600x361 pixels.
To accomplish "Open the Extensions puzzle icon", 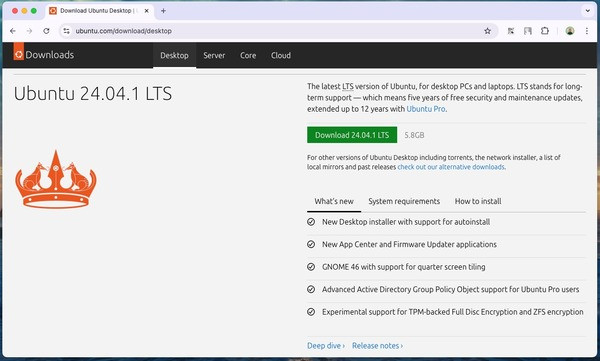I will click(x=545, y=31).
